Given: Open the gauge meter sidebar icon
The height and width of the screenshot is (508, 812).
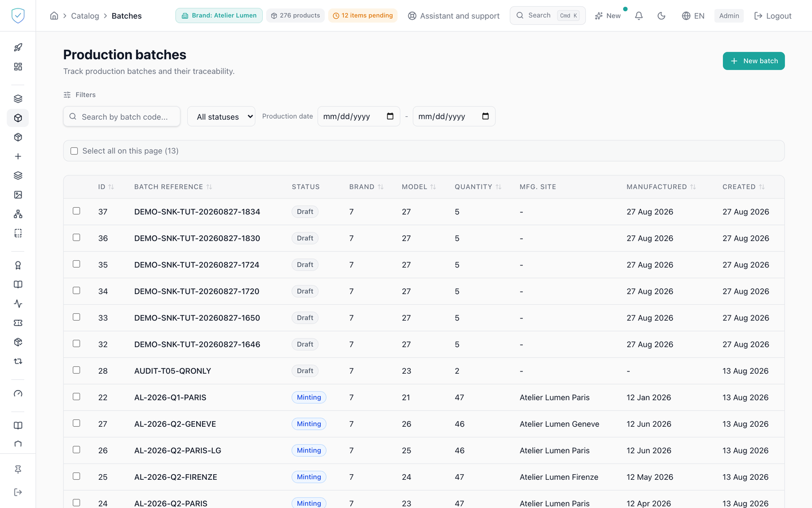Looking at the screenshot, I should 18,393.
